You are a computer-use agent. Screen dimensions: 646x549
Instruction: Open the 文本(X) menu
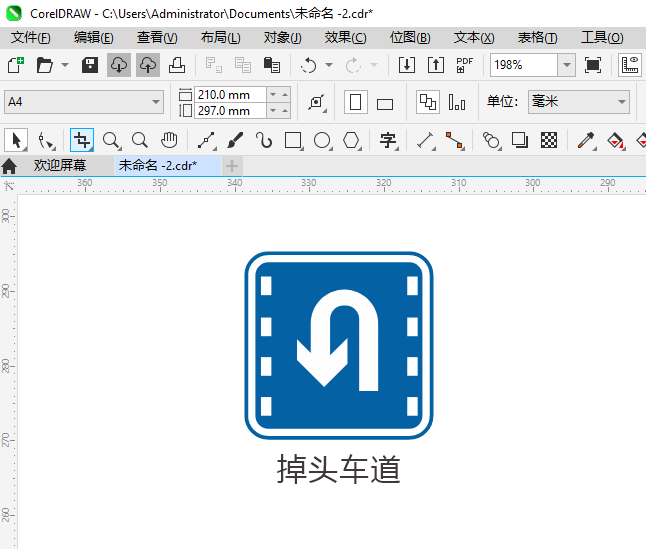474,37
